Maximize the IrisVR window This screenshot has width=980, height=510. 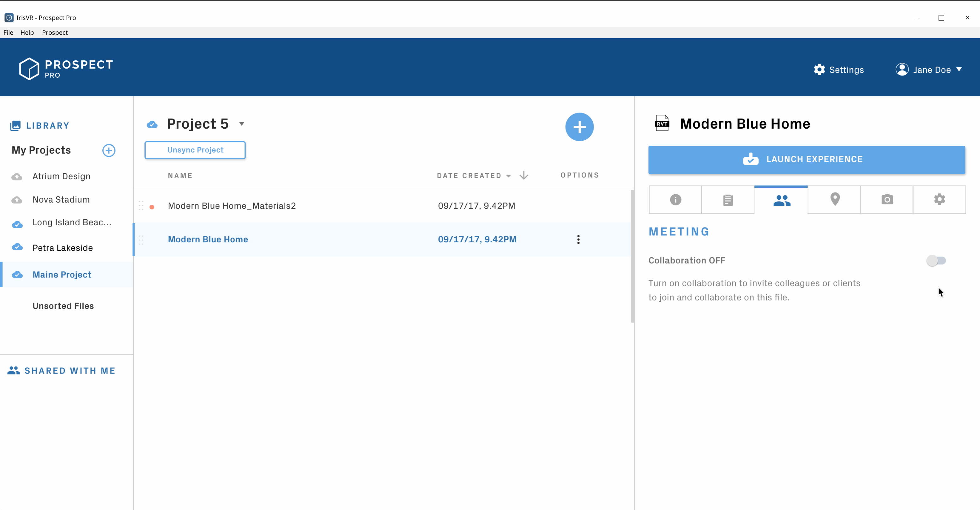pyautogui.click(x=941, y=17)
